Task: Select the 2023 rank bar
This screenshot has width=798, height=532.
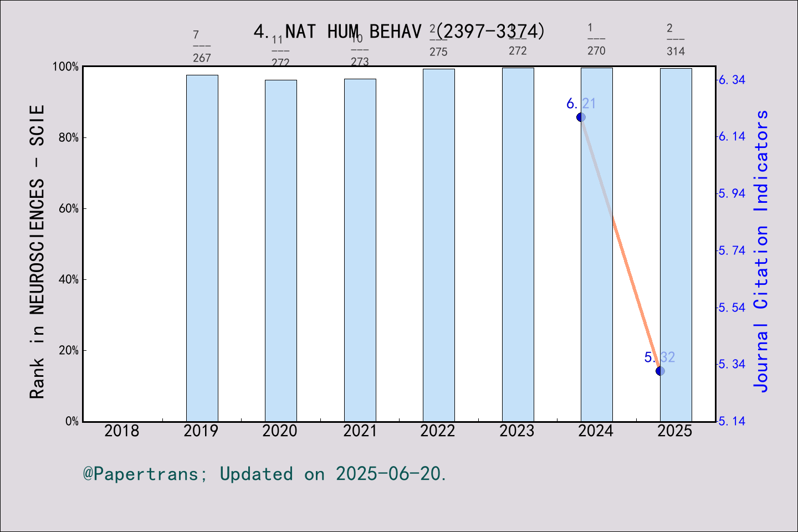Action: (x=518, y=244)
